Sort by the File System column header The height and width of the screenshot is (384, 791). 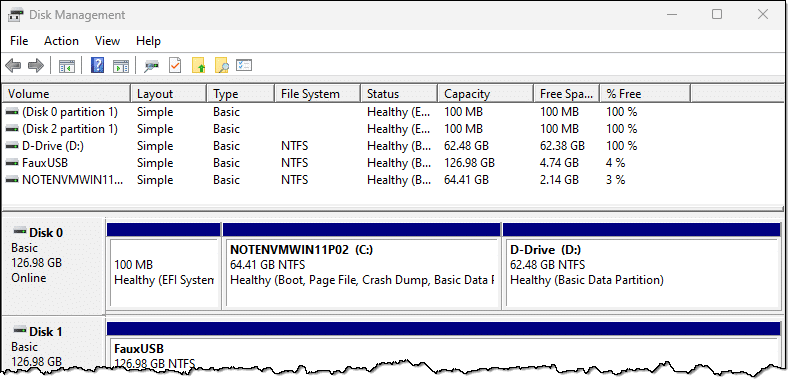click(318, 94)
